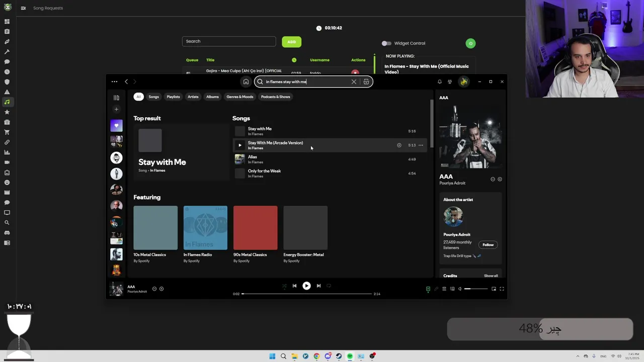Follow Pouriya Adroit
The height and width of the screenshot is (362, 644).
click(488, 245)
